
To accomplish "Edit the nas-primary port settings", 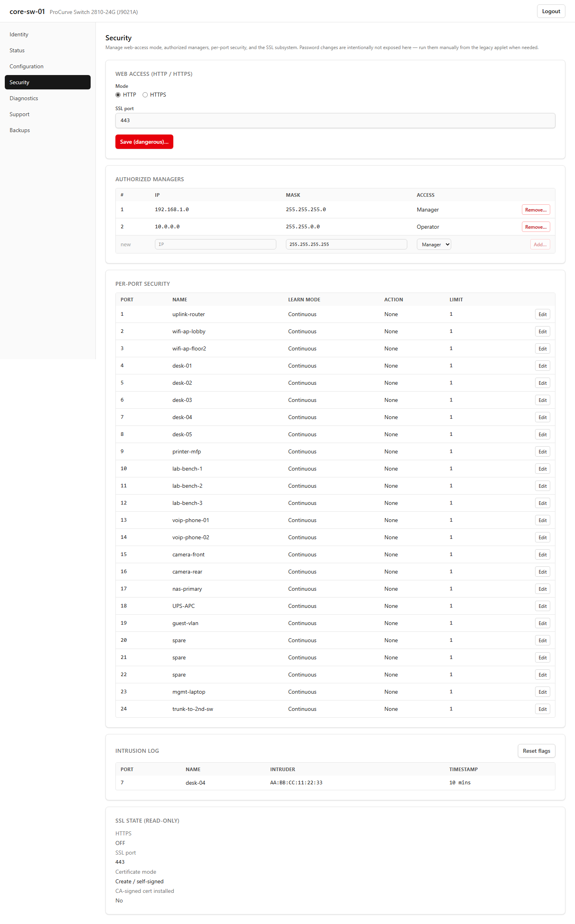I will (542, 589).
